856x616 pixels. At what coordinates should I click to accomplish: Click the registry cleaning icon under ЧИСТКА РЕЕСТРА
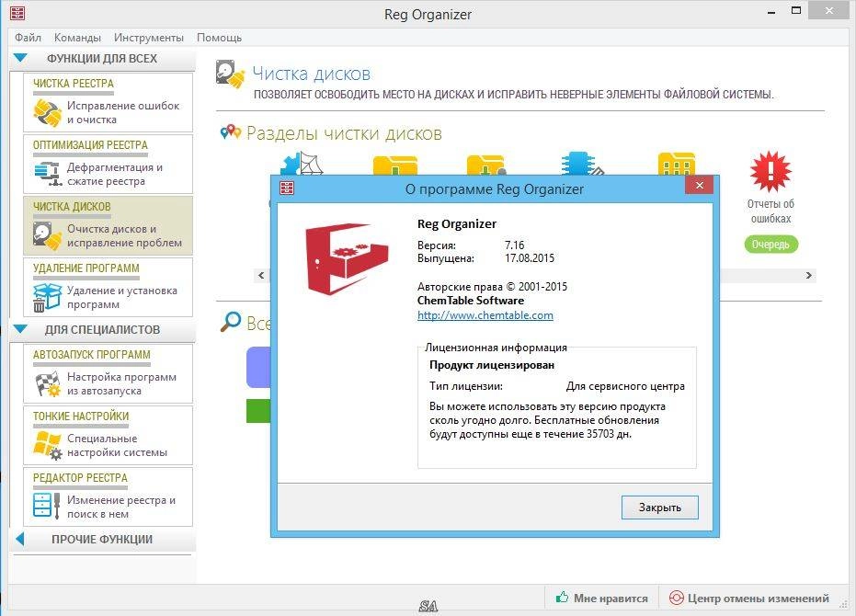(48, 112)
